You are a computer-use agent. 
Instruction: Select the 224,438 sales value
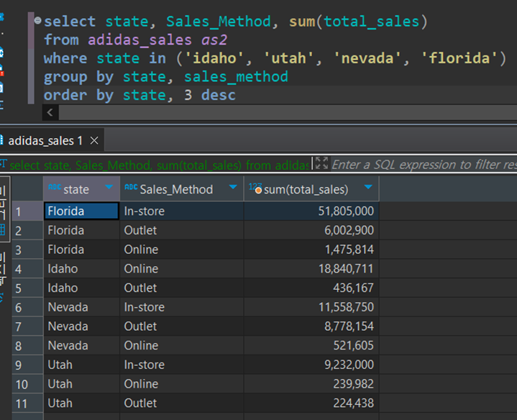click(x=311, y=403)
